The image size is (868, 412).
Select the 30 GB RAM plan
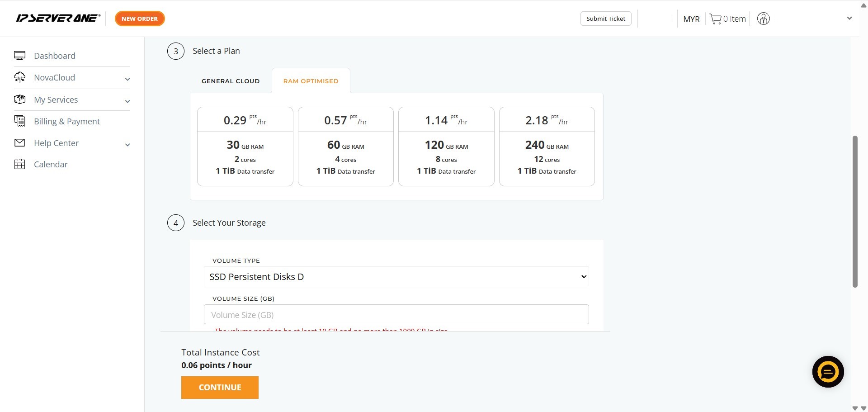click(x=245, y=147)
